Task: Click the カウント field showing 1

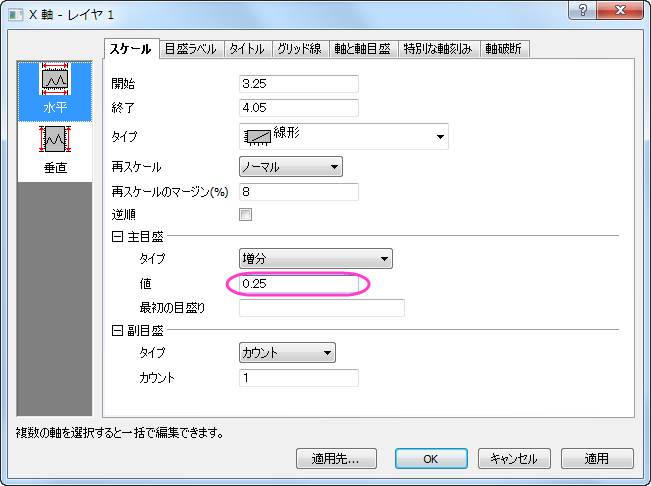Action: (x=299, y=378)
